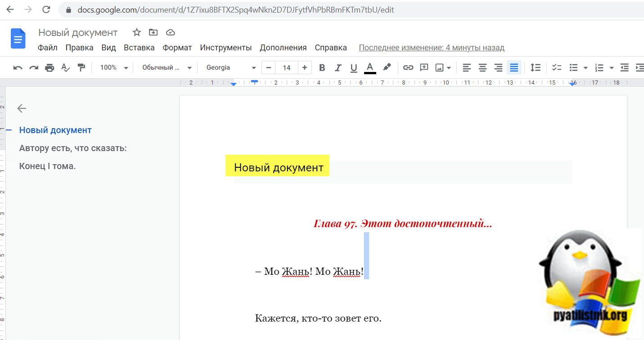
Task: Insert a link with chain icon
Action: coord(408,68)
